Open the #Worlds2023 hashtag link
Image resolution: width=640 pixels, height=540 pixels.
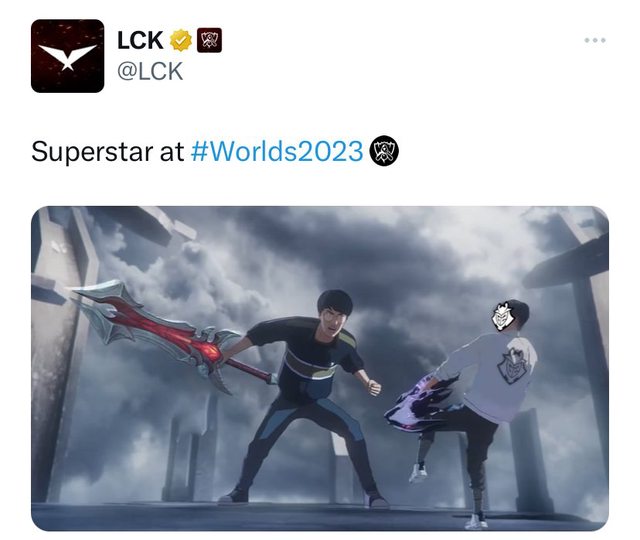pyautogui.click(x=277, y=151)
